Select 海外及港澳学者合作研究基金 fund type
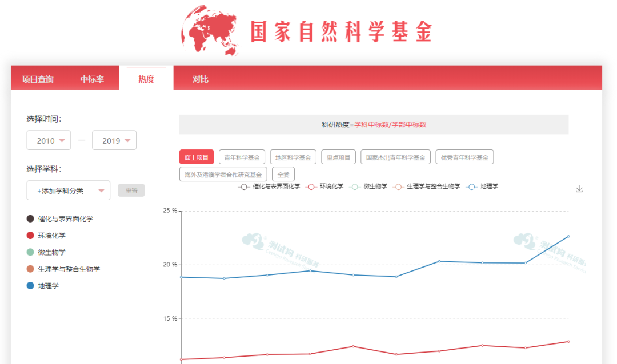This screenshot has width=617, height=364. coord(223,175)
